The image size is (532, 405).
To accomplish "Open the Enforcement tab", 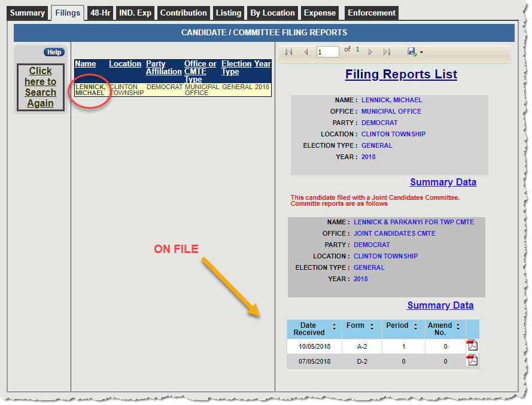I will click(x=372, y=13).
